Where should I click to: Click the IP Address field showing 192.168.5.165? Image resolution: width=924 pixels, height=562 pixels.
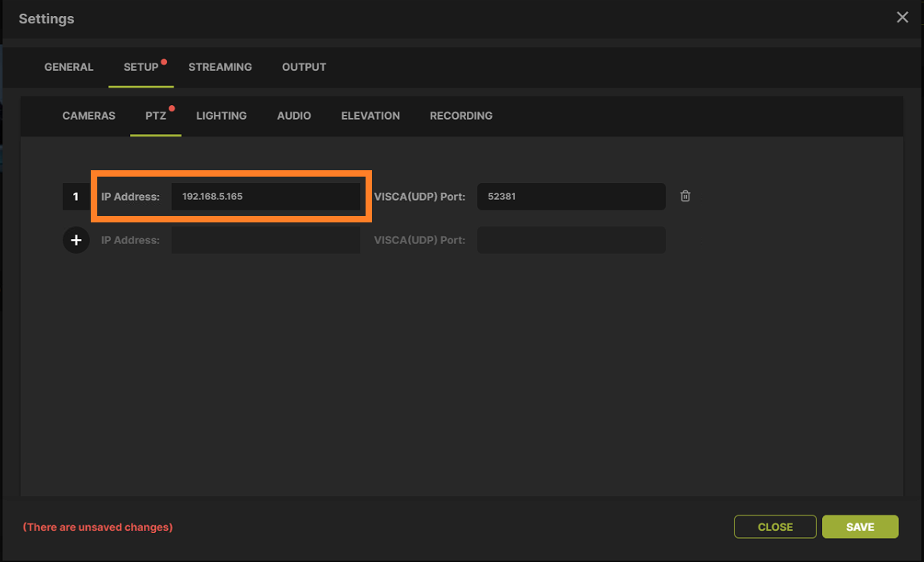pyautogui.click(x=265, y=196)
